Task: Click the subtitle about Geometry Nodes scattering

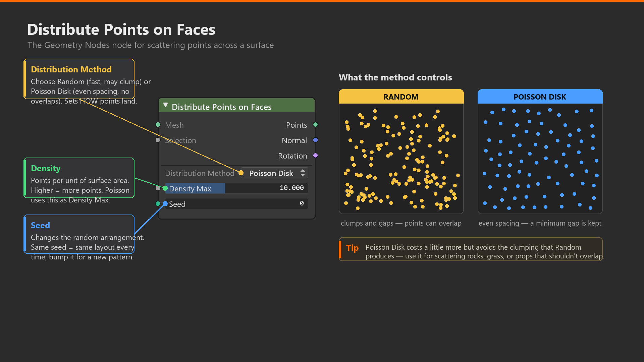Action: click(151, 45)
